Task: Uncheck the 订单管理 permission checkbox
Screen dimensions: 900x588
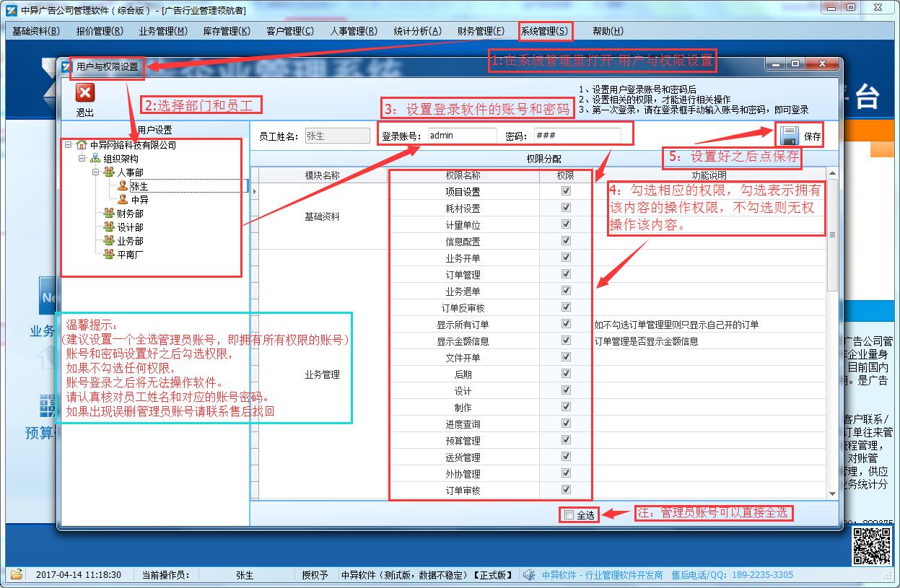Action: coord(566,274)
